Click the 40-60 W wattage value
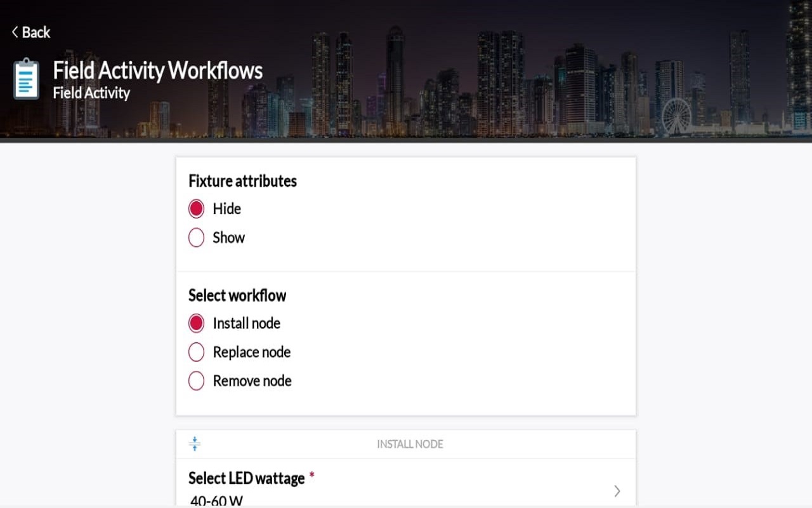Screen dimensions: 812x508 (x=216, y=501)
